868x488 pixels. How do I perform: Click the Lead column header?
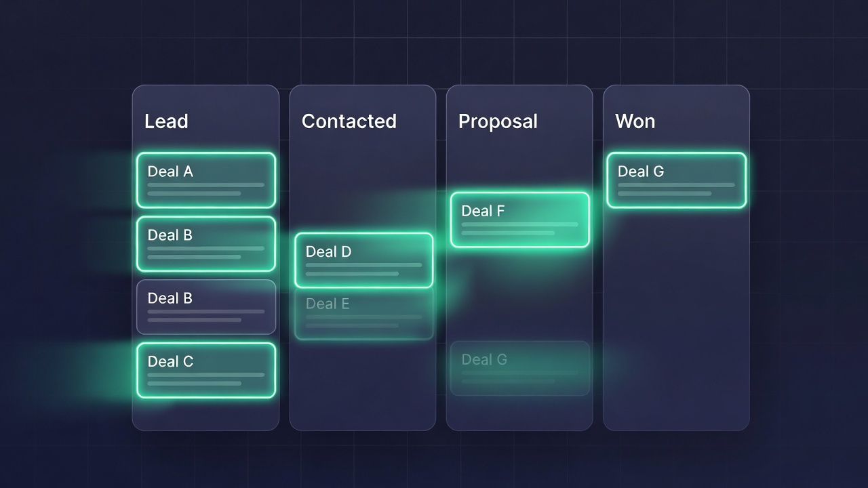(166, 121)
